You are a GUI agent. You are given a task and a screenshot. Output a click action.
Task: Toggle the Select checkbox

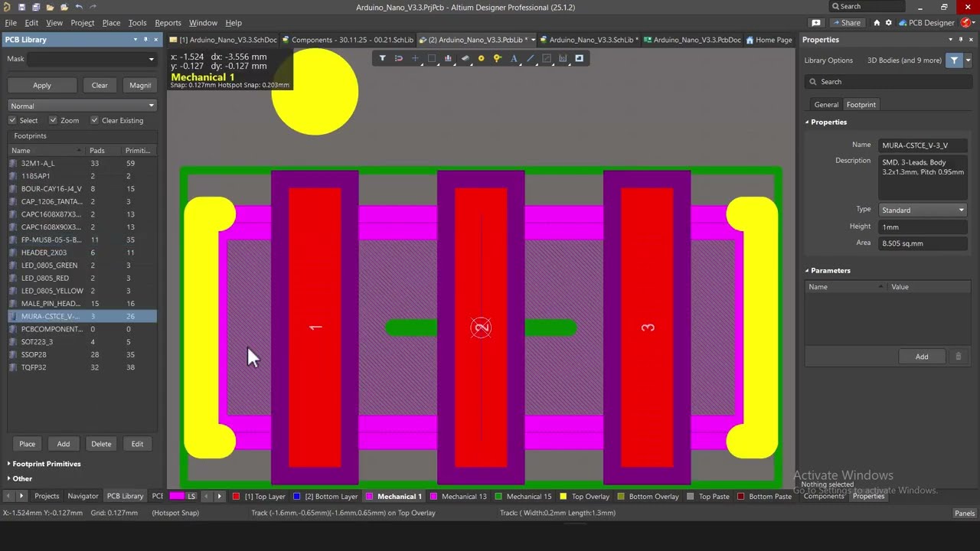point(12,120)
